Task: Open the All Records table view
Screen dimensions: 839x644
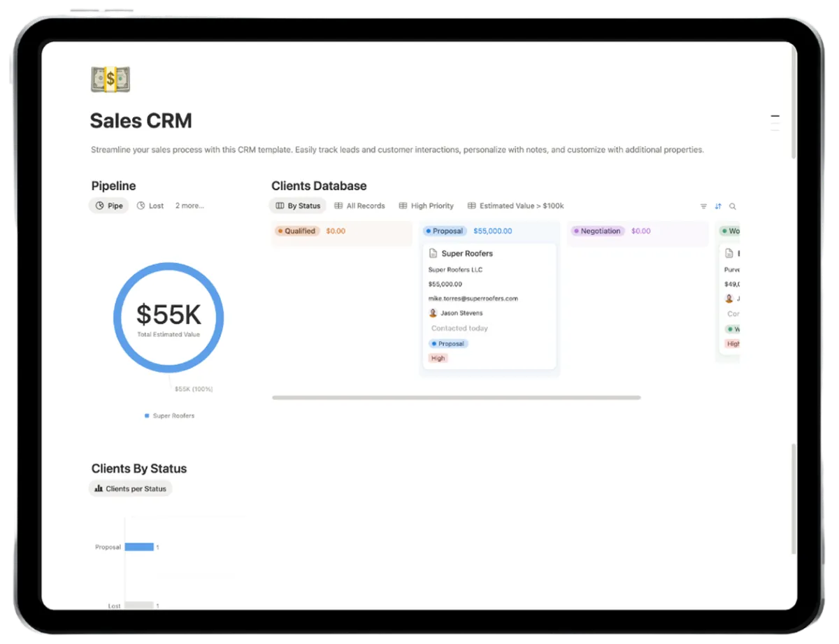Action: [x=360, y=206]
